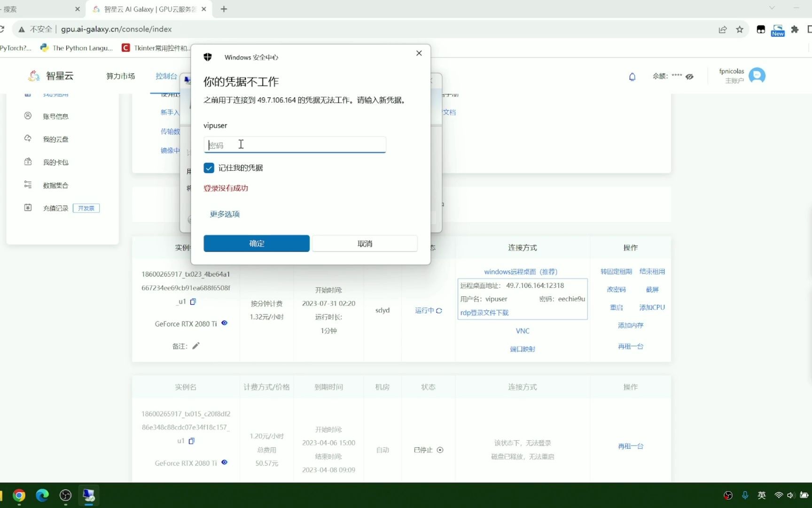Open OBS Studio from the taskbar
The height and width of the screenshot is (508, 812).
coord(65,495)
